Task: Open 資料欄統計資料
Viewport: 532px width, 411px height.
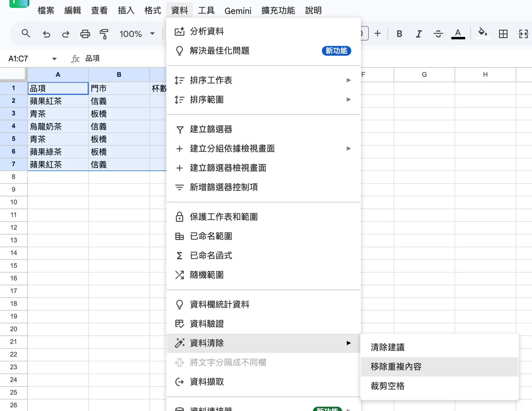Action: pos(263,304)
